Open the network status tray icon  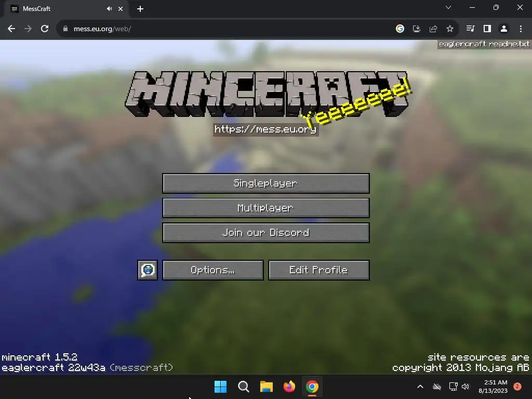pos(453,387)
